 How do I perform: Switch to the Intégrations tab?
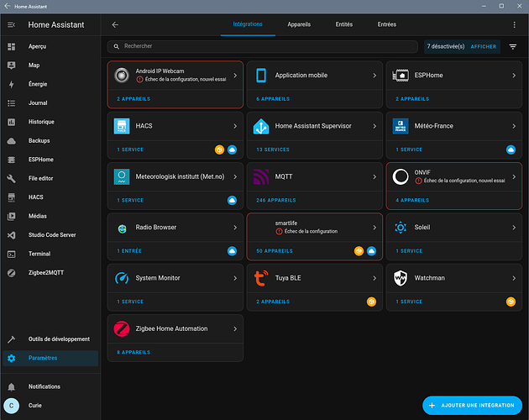(248, 24)
